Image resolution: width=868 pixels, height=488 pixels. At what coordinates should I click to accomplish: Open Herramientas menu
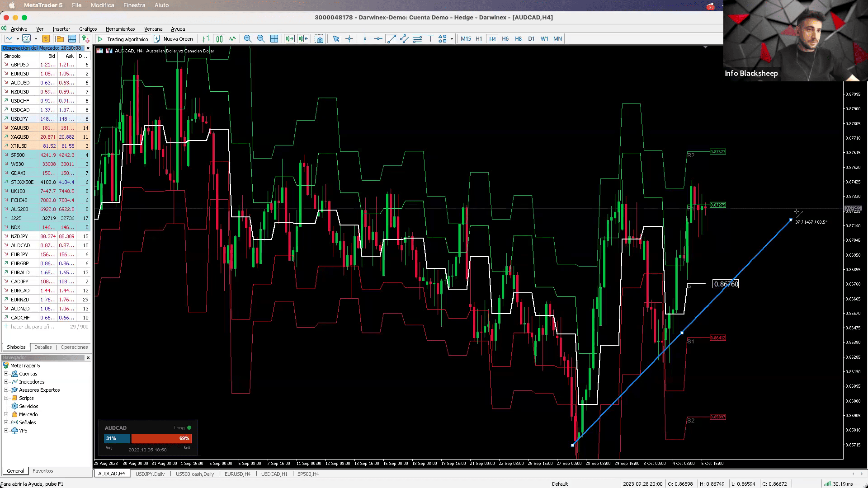[x=120, y=29]
